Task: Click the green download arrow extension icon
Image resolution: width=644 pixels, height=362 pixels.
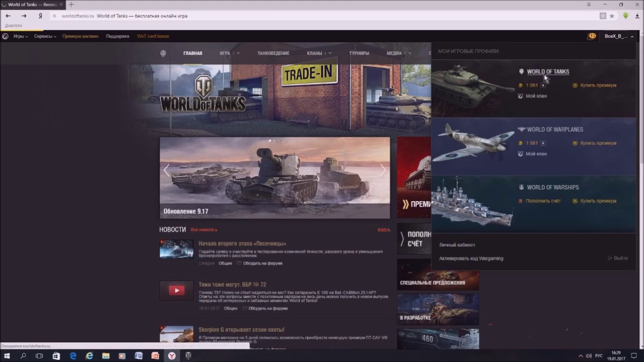Action: point(626,16)
